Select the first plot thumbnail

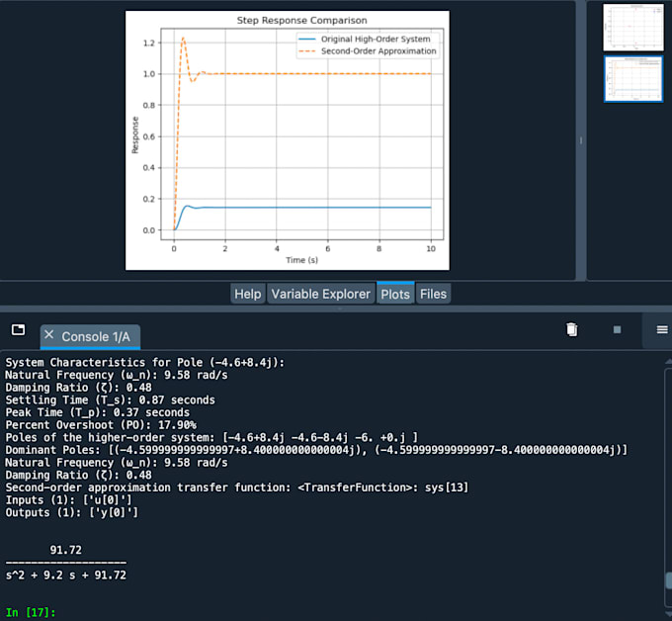631,27
